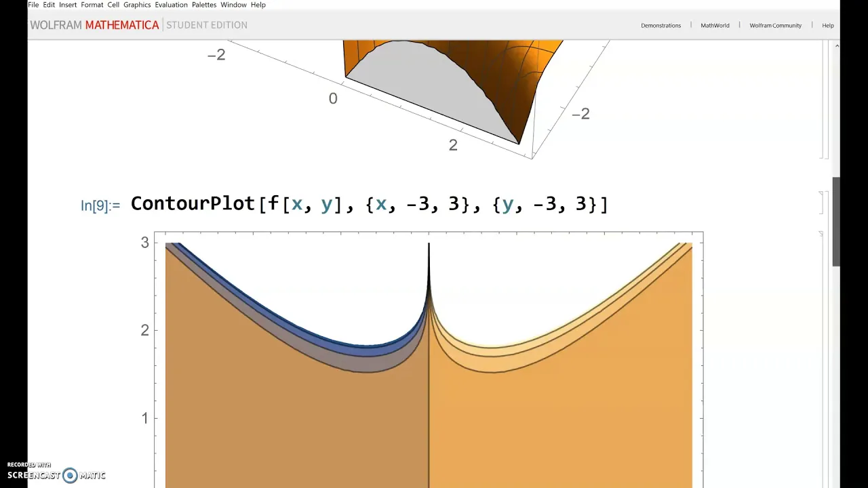Select the contour plot graphic output
Viewport: 868px width, 488px height.
click(x=429, y=360)
